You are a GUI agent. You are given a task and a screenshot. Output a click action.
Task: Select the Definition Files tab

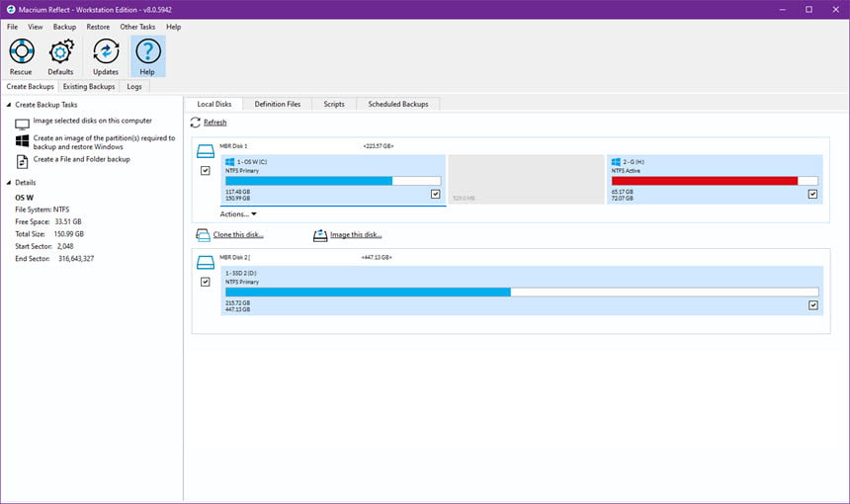pyautogui.click(x=278, y=104)
